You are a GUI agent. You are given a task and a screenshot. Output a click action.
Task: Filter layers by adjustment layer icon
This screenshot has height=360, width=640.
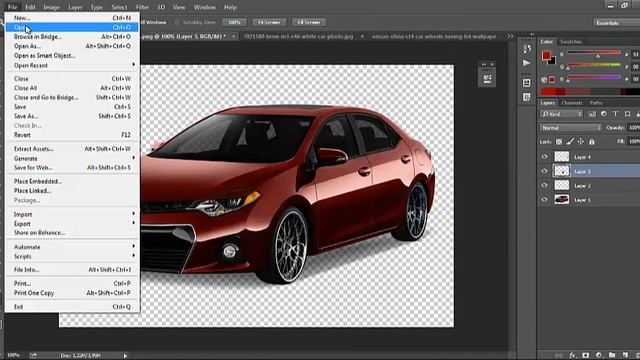[604, 114]
